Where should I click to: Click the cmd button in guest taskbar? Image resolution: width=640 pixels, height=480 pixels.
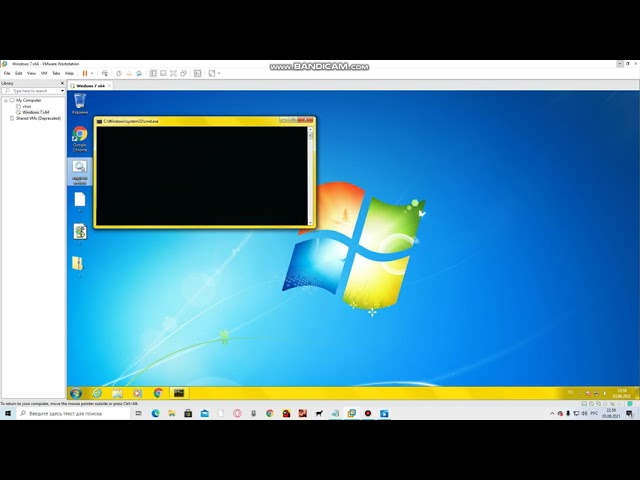pos(179,393)
